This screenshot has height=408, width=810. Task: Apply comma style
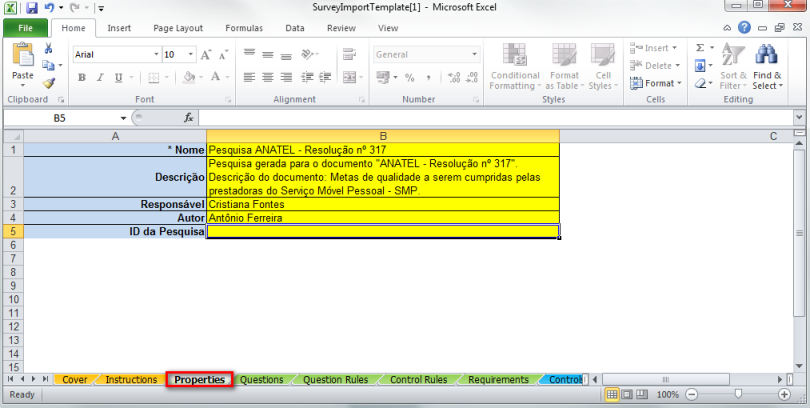428,77
